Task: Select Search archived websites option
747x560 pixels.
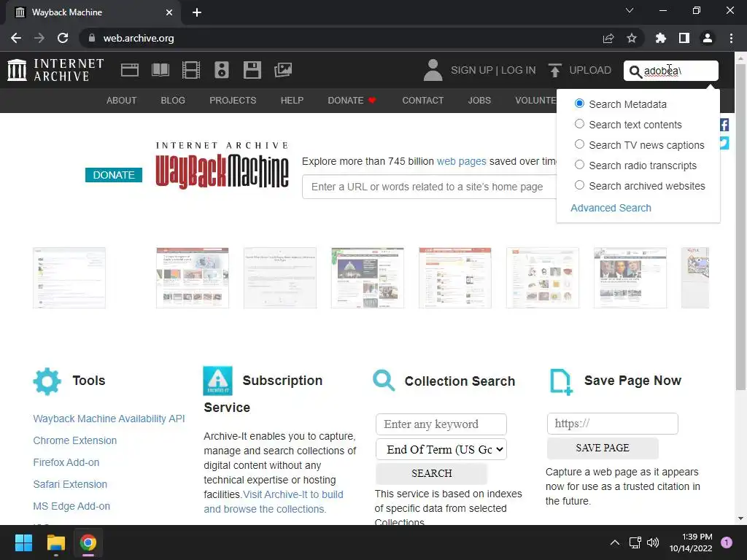Action: (579, 185)
